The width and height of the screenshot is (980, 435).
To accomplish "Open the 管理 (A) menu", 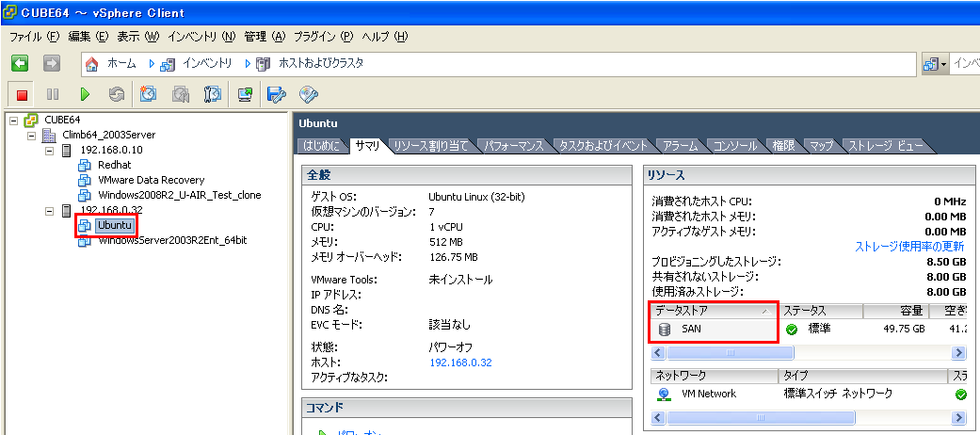I will pos(265,37).
